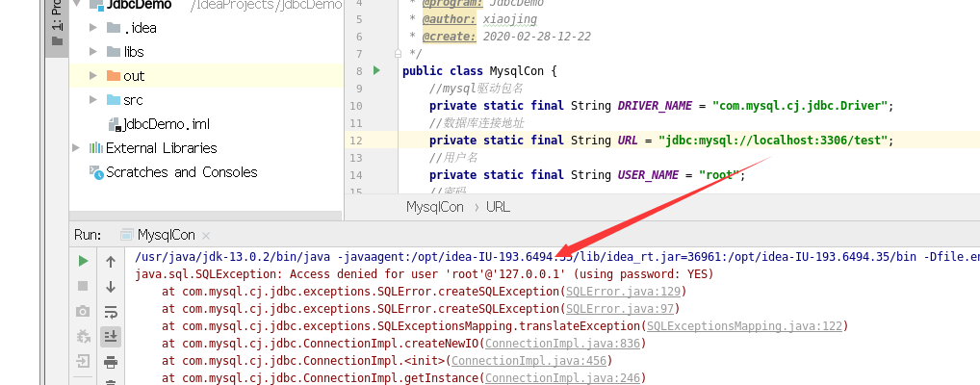Select the JdbcDemo.iml file name
The image size is (980, 385).
(167, 124)
